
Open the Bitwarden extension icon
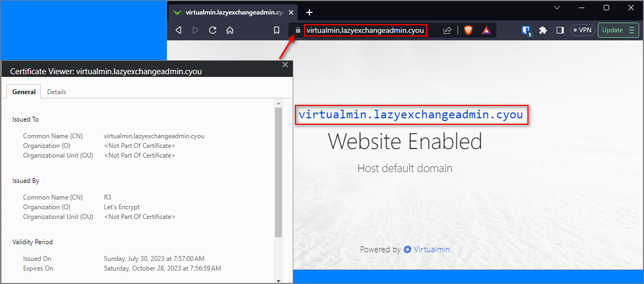[526, 31]
